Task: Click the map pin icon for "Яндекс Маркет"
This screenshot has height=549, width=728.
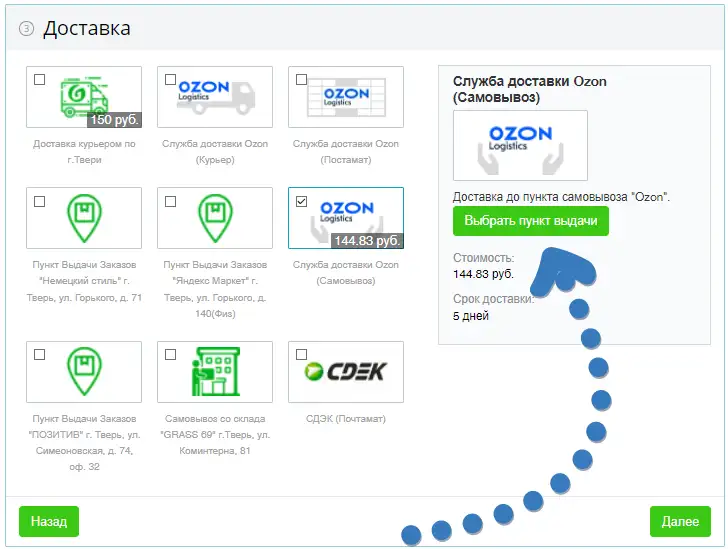Action: pyautogui.click(x=215, y=218)
